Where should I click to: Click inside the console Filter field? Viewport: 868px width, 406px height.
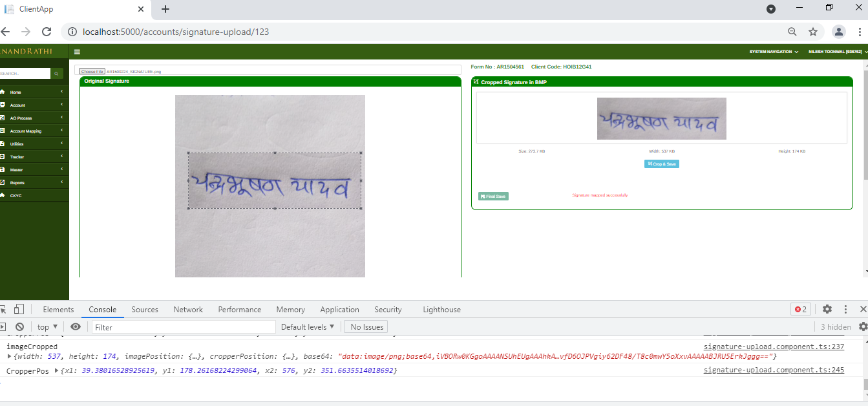point(183,326)
